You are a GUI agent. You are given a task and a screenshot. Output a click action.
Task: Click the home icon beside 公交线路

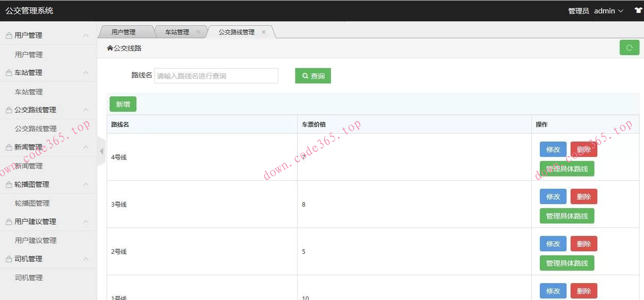(x=110, y=48)
